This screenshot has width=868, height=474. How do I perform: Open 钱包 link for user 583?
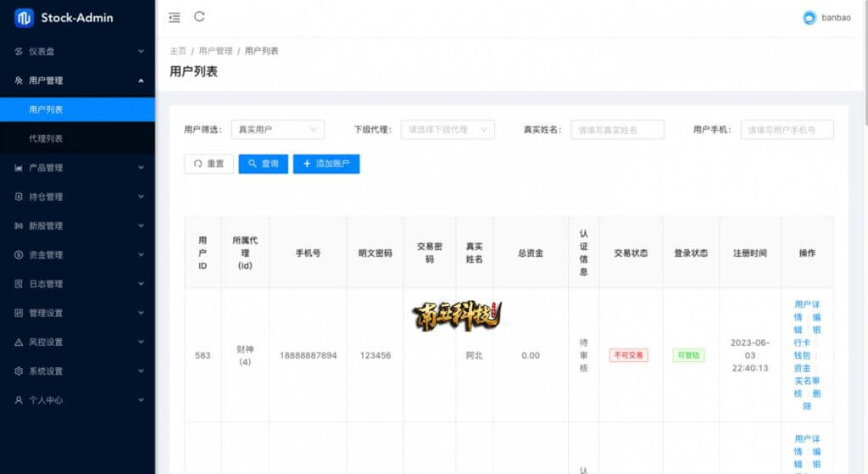click(802, 355)
